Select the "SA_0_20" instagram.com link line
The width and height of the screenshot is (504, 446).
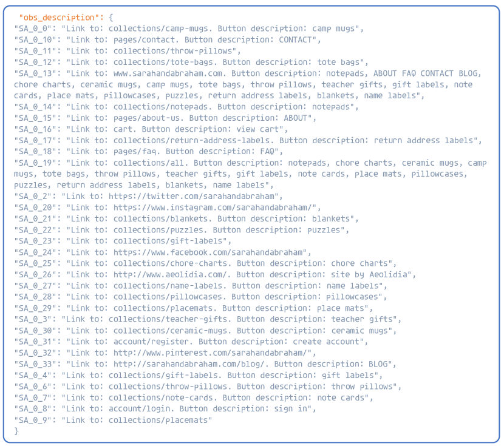pos(168,208)
